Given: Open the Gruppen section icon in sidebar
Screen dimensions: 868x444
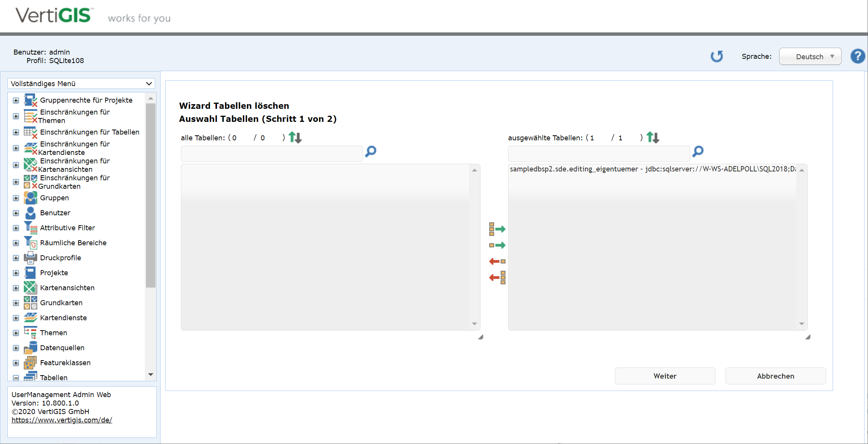Looking at the screenshot, I should tap(30, 198).
